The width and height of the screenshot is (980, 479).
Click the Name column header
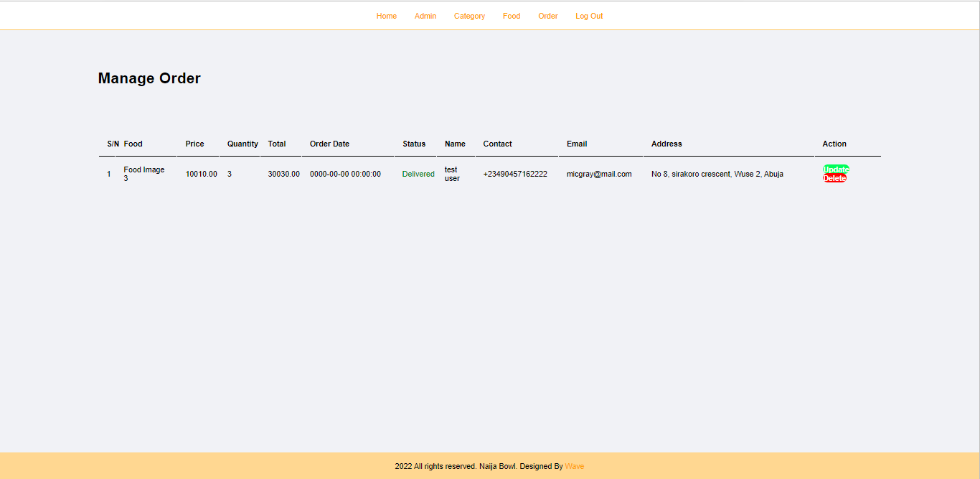click(x=455, y=144)
